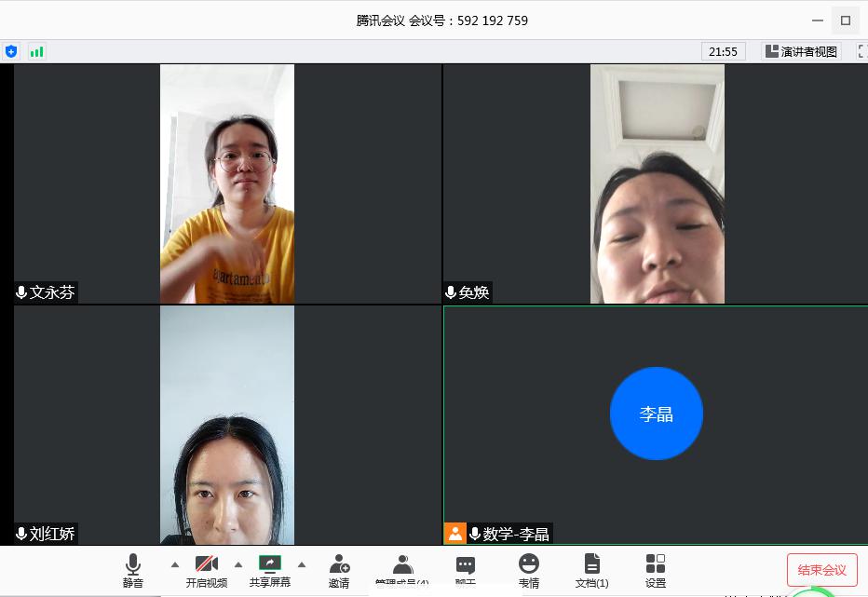868x597 pixels.
Task: Toggle fullscreen mode icon at top right
Action: 861,52
